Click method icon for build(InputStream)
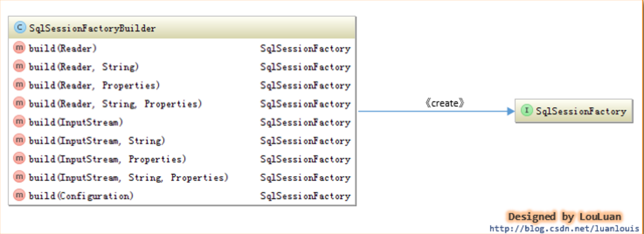The width and height of the screenshot is (644, 234). (19, 122)
